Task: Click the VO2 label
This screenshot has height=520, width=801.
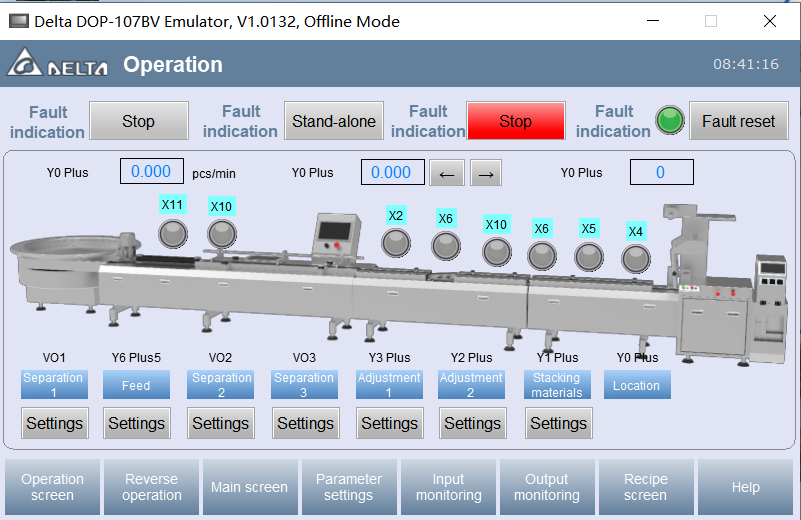Action: pyautogui.click(x=221, y=358)
